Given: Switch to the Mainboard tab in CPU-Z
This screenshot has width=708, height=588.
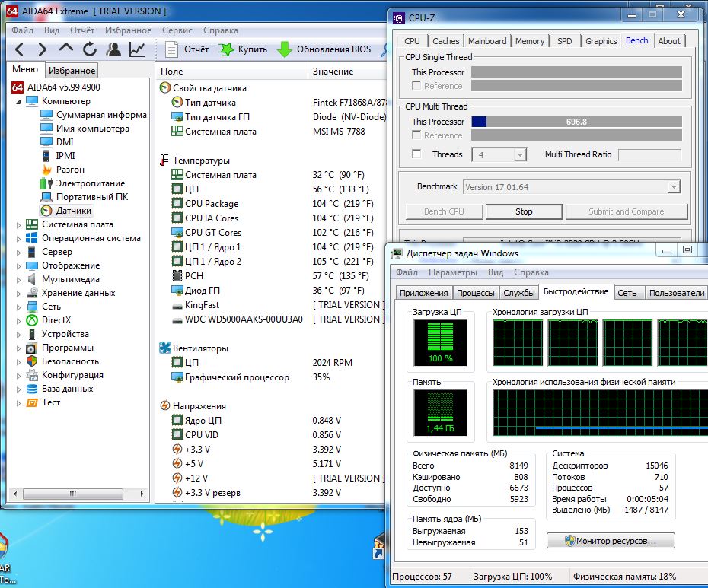Looking at the screenshot, I should [x=487, y=41].
